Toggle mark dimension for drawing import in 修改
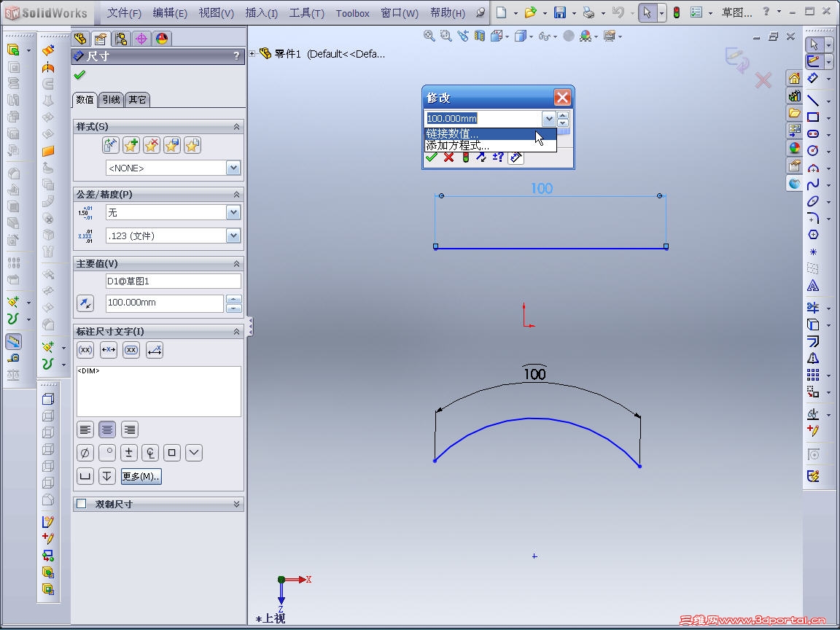This screenshot has height=630, width=840. tap(516, 157)
